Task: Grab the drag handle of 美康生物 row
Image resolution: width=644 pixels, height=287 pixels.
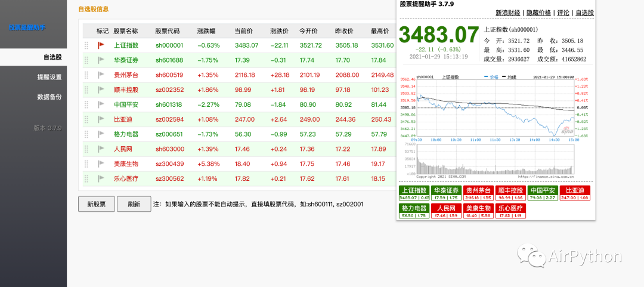Action: 86,163
